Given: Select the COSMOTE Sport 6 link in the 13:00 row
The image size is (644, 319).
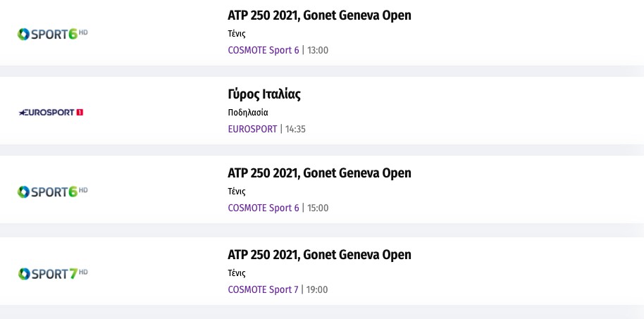Looking at the screenshot, I should point(264,50).
